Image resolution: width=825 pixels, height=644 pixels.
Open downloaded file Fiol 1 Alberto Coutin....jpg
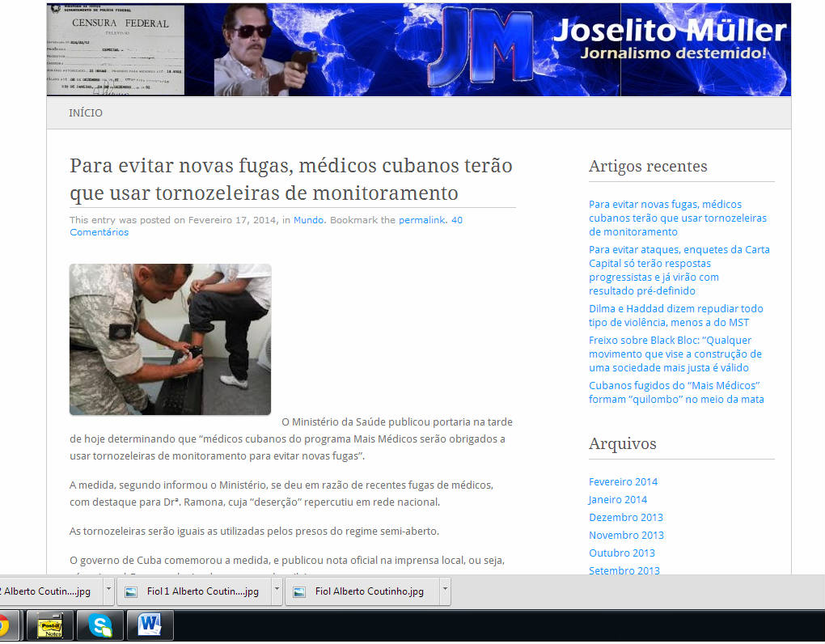(194, 591)
